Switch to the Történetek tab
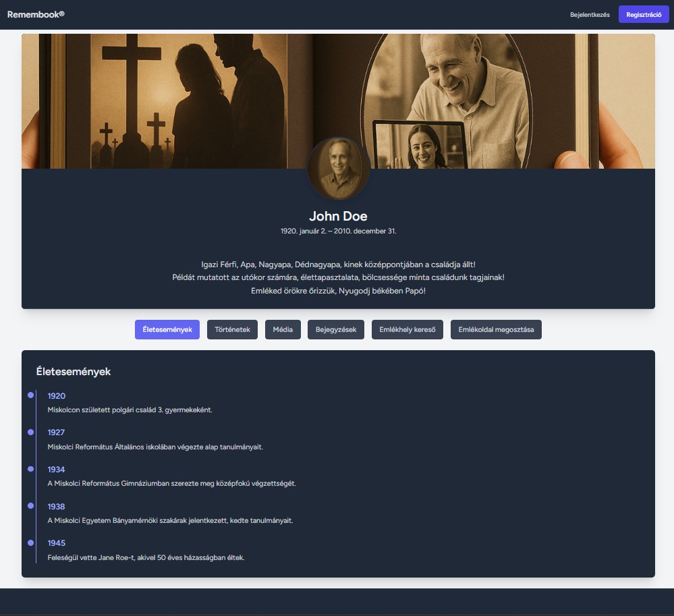Screen dimensions: 674x616 (232, 330)
